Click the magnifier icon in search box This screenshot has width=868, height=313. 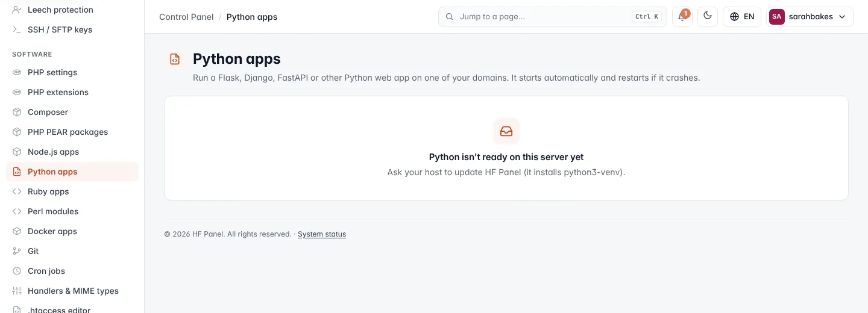pos(449,17)
